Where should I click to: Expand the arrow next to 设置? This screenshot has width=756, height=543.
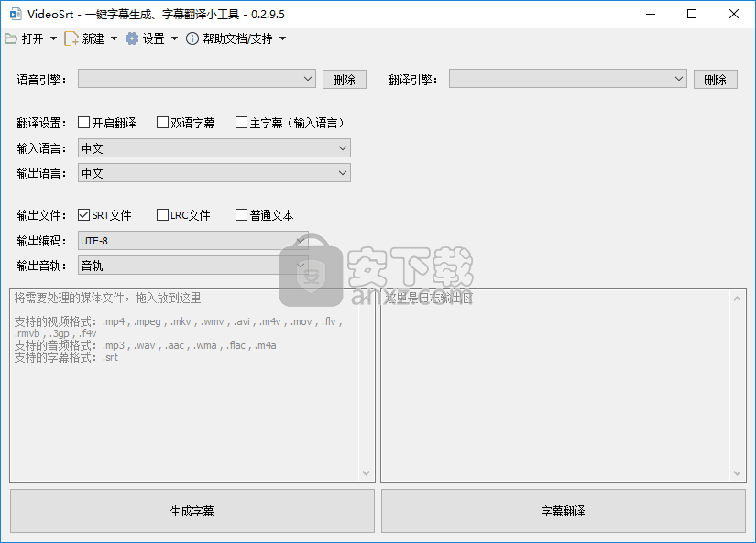click(x=174, y=38)
